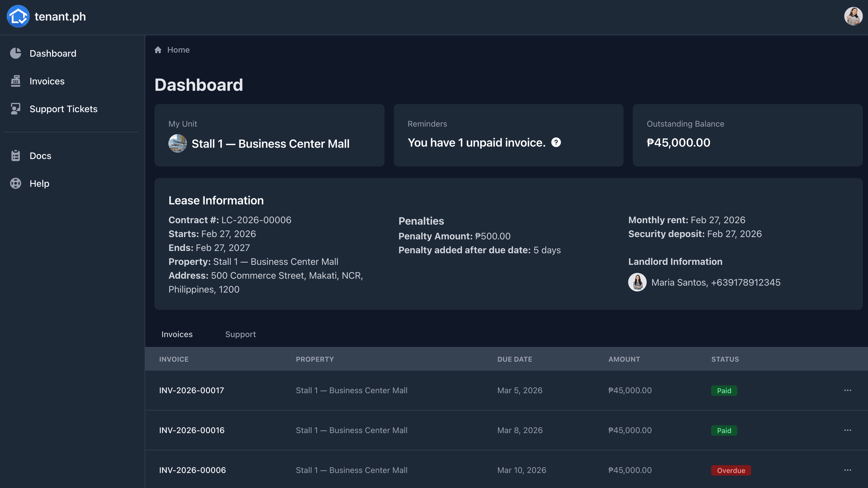This screenshot has height=488, width=868.
Task: Select the Invoices tab above the table
Action: (x=177, y=334)
